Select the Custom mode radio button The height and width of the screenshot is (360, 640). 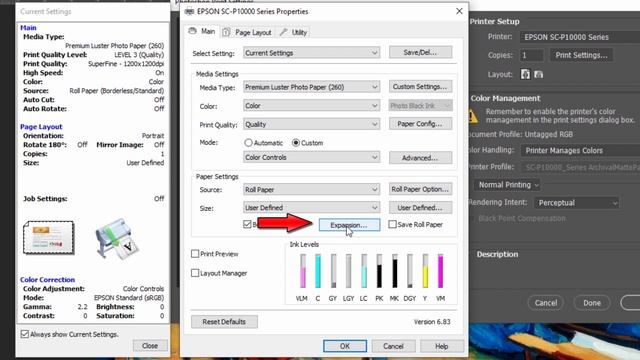point(296,143)
